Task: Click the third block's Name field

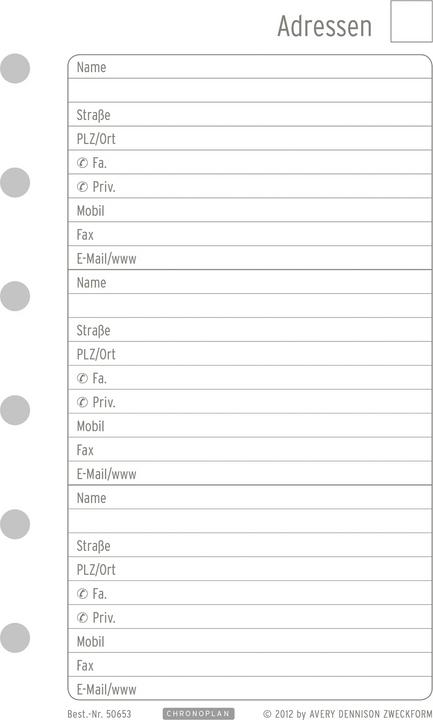Action: [250, 497]
